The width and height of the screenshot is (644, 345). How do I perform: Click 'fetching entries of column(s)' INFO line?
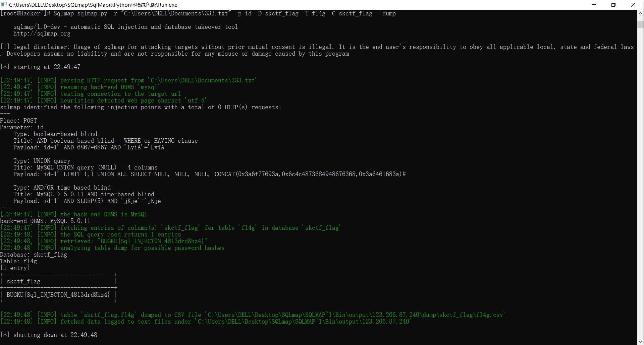[x=170, y=228]
